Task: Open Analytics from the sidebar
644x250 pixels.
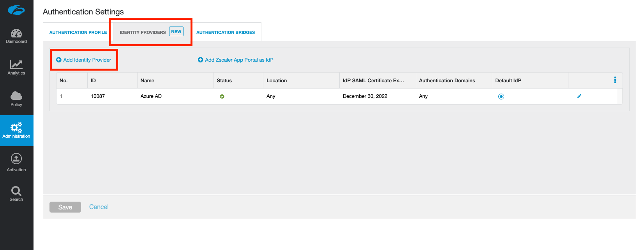Action: [16, 65]
